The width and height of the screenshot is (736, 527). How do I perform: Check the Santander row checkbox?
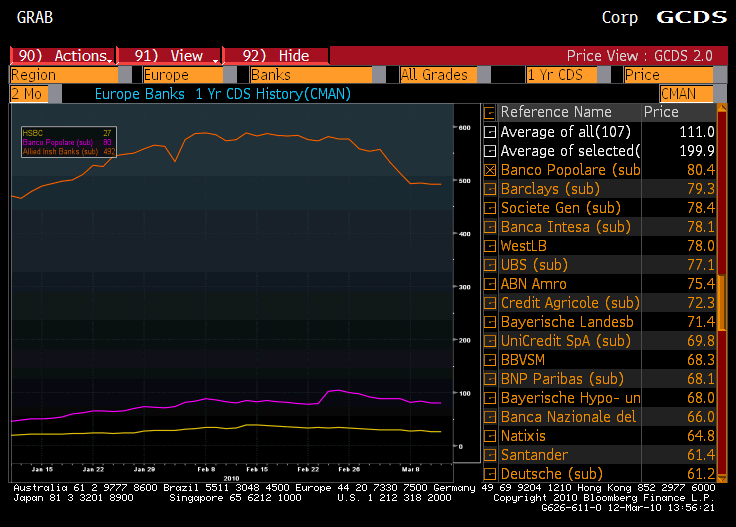pyautogui.click(x=490, y=455)
